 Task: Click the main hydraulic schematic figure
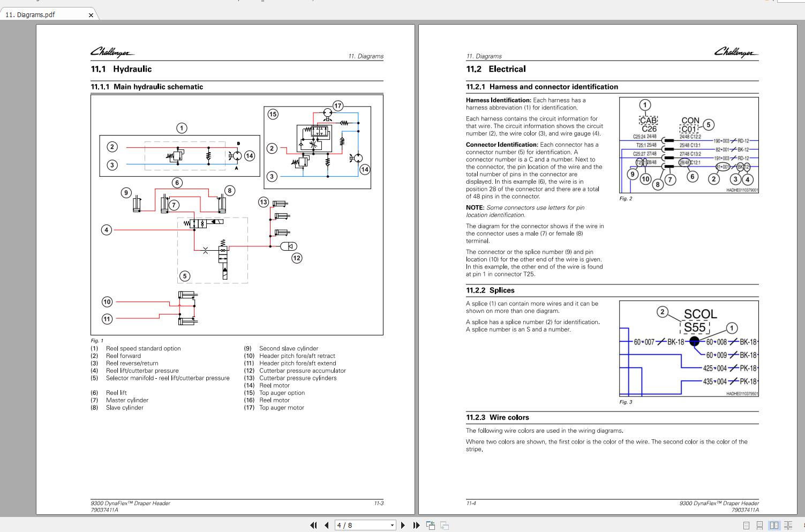pos(237,214)
